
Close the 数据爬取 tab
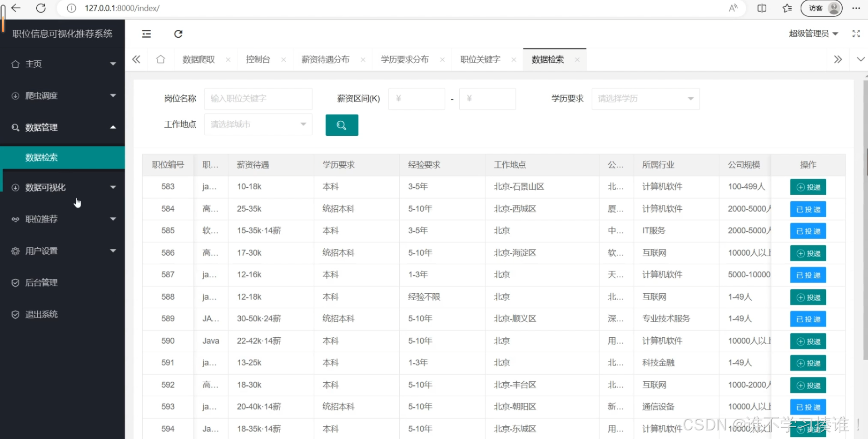(228, 59)
